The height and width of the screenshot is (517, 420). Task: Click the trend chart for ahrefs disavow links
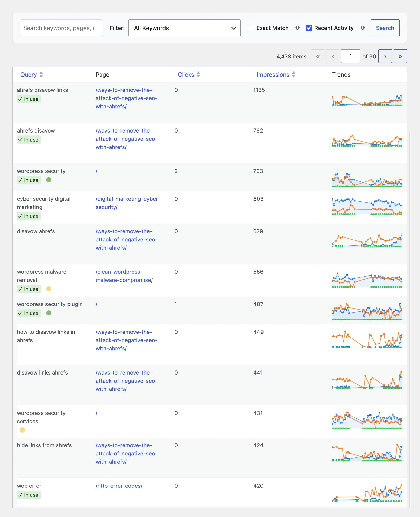pyautogui.click(x=367, y=100)
